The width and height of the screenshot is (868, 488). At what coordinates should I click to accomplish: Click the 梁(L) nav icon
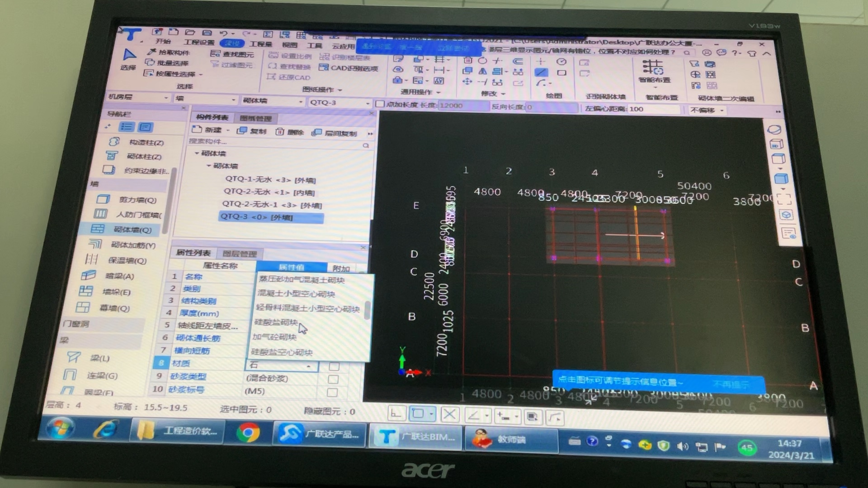[x=73, y=357]
